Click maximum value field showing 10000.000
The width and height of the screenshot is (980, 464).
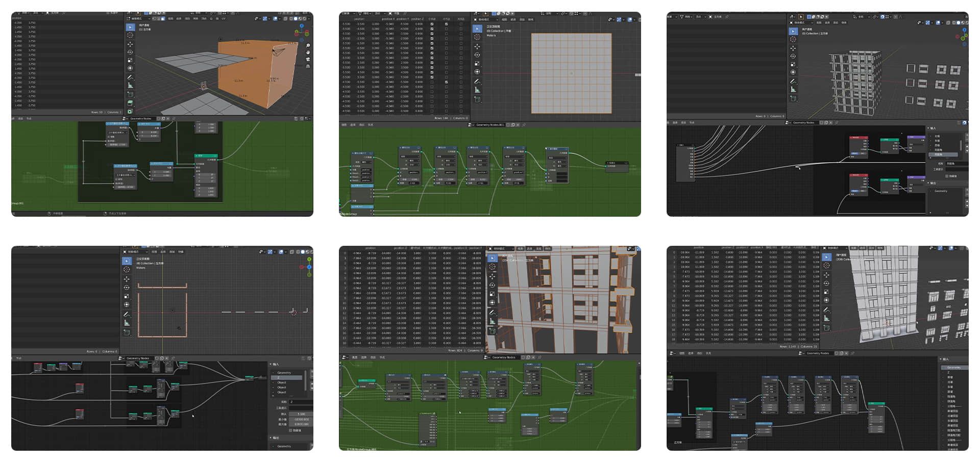[x=301, y=424]
